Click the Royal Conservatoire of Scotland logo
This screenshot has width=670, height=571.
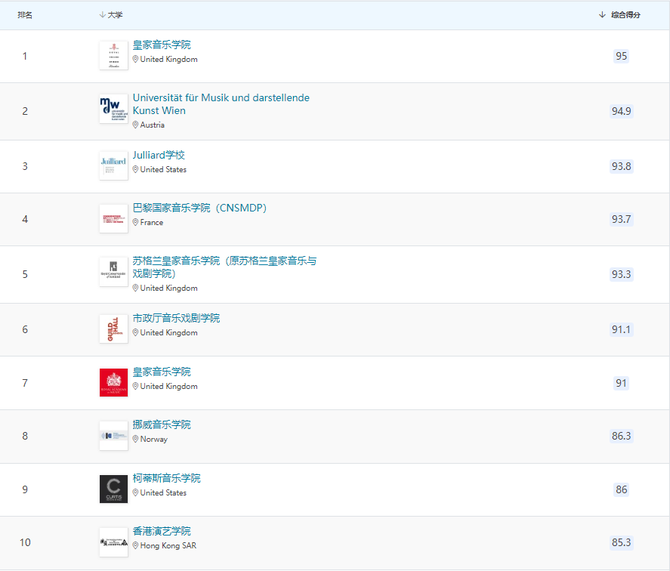coord(114,271)
